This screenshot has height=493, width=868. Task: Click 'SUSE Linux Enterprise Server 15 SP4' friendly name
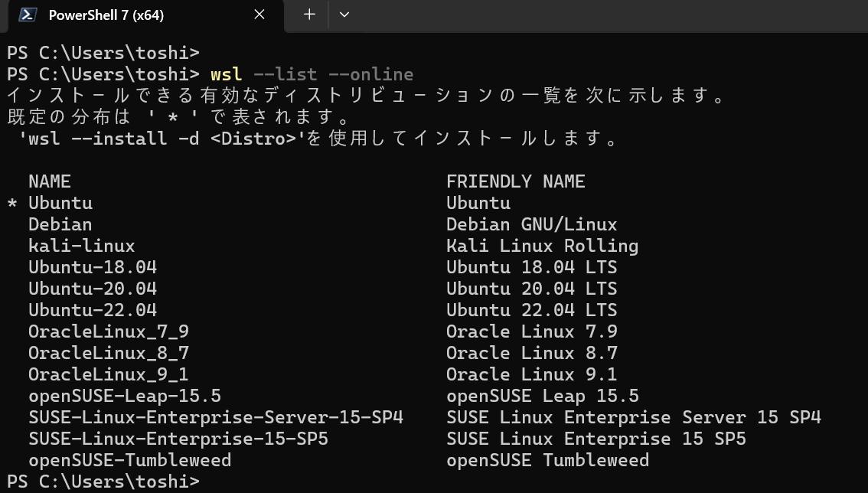tap(633, 417)
